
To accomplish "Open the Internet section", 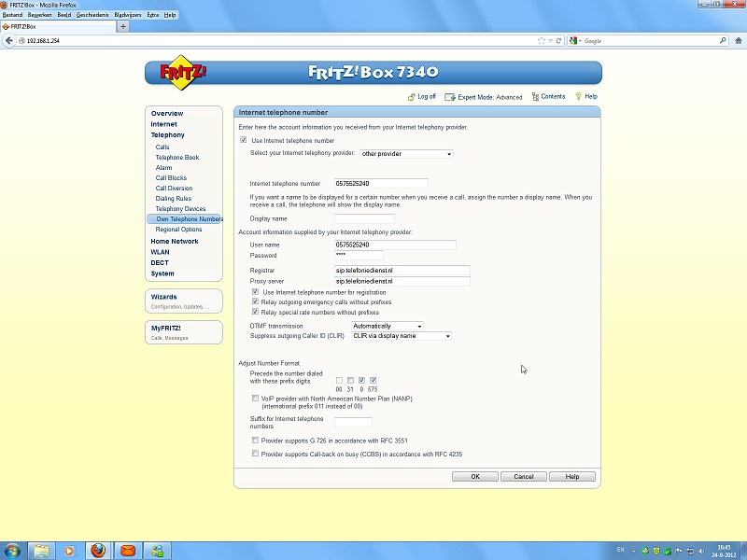I will (164, 124).
